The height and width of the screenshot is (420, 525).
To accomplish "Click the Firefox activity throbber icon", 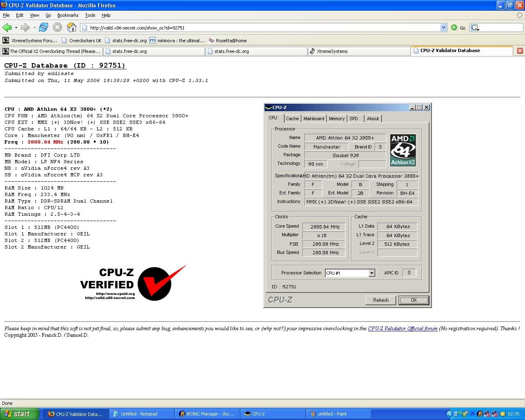I will (520, 15).
